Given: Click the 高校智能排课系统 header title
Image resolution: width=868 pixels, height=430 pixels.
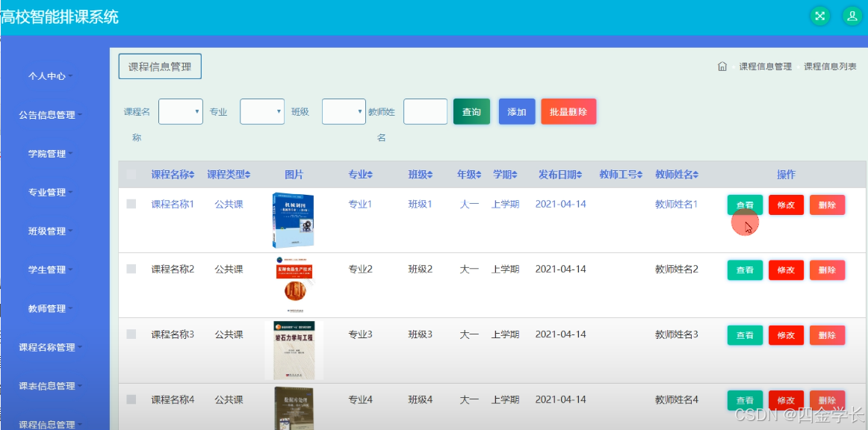Looking at the screenshot, I should (59, 16).
